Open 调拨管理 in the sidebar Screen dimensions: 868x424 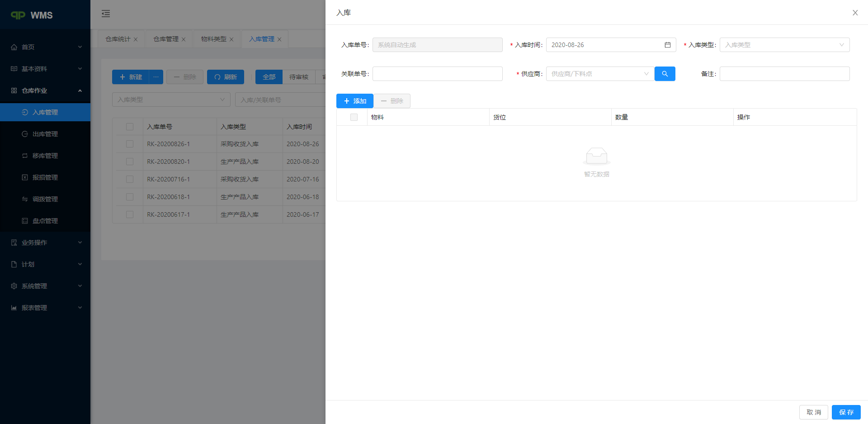point(45,199)
